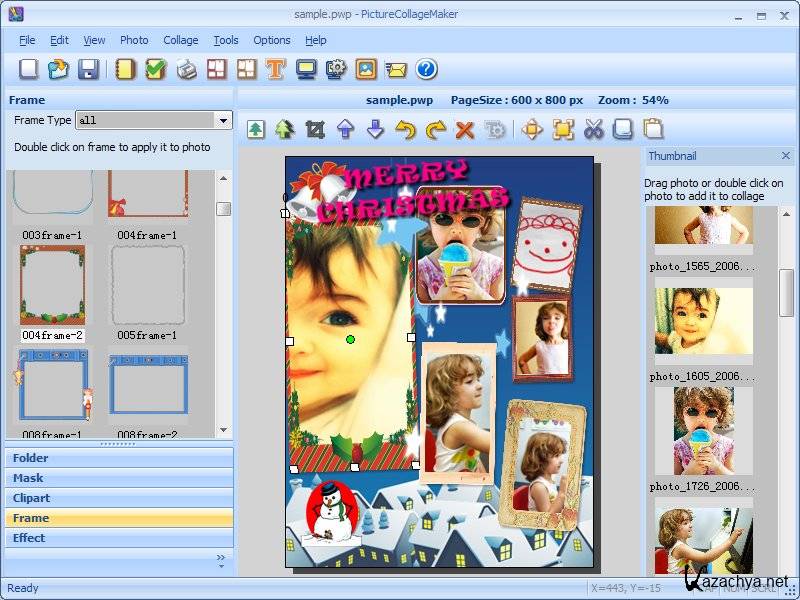Click the Print icon in main toolbar

coord(186,69)
